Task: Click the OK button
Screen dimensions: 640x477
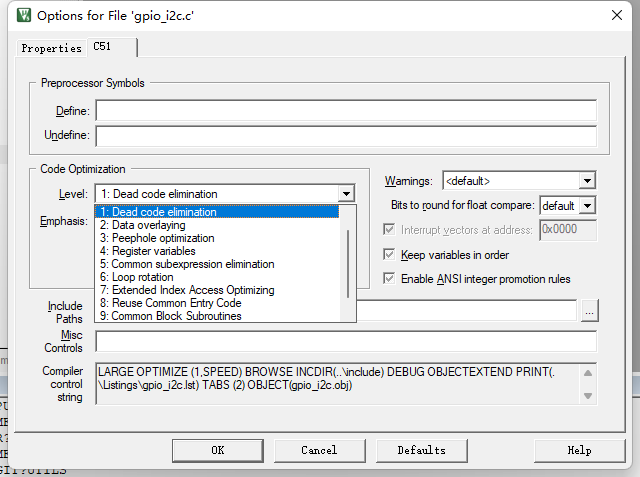Action: [218, 450]
